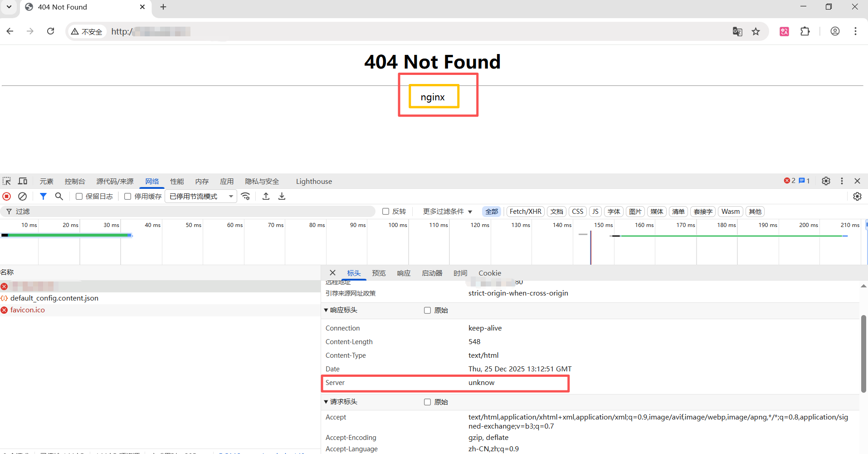Filter requests by Fetch/XHR
Viewport: 868px width, 454px height.
525,212
